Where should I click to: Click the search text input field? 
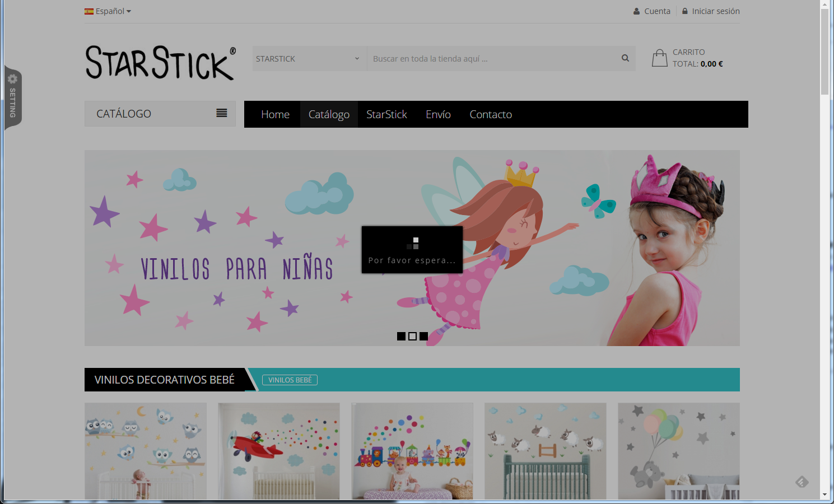(x=493, y=59)
